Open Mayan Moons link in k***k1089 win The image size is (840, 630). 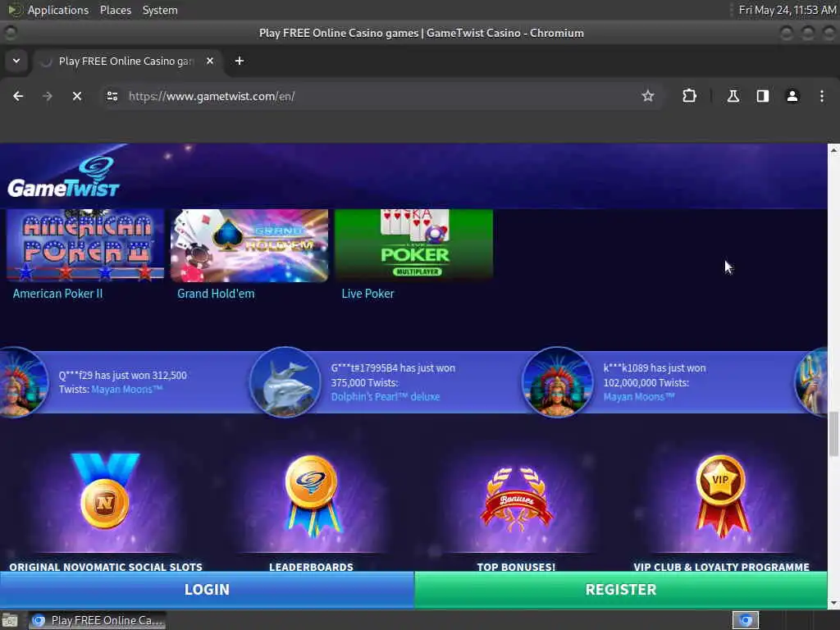pyautogui.click(x=638, y=397)
